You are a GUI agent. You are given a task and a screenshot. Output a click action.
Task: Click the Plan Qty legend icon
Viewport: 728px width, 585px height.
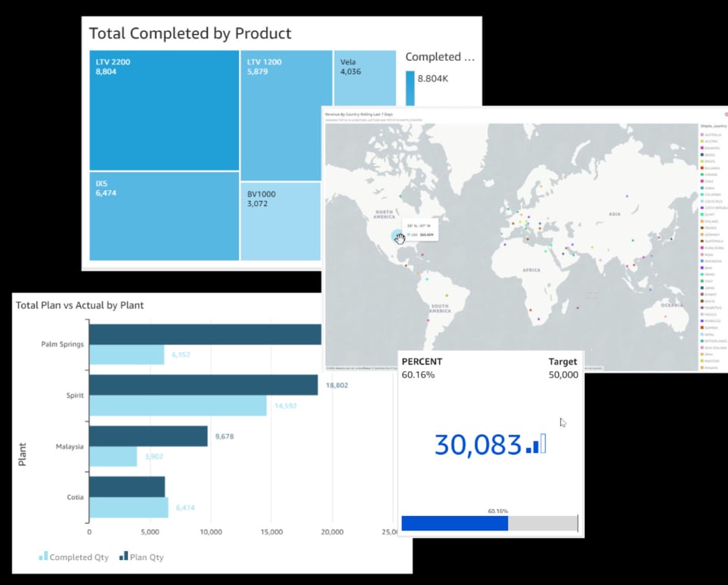[124, 557]
